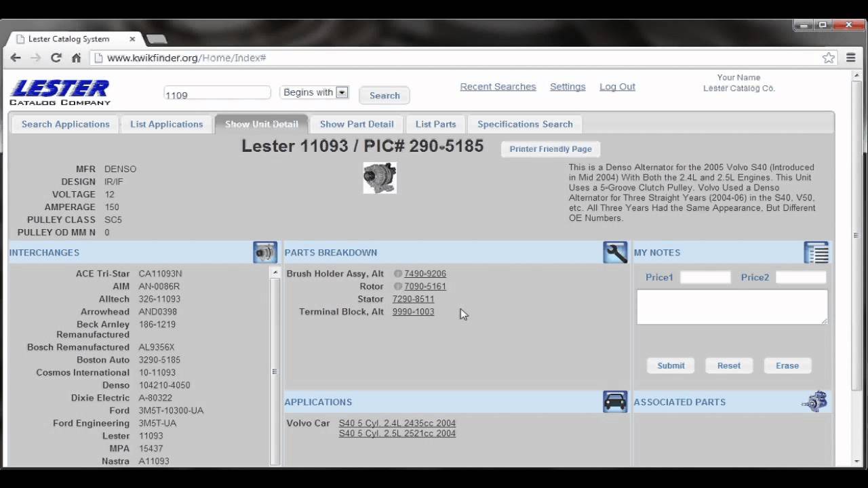Switch to Search Applications tab

tap(65, 124)
